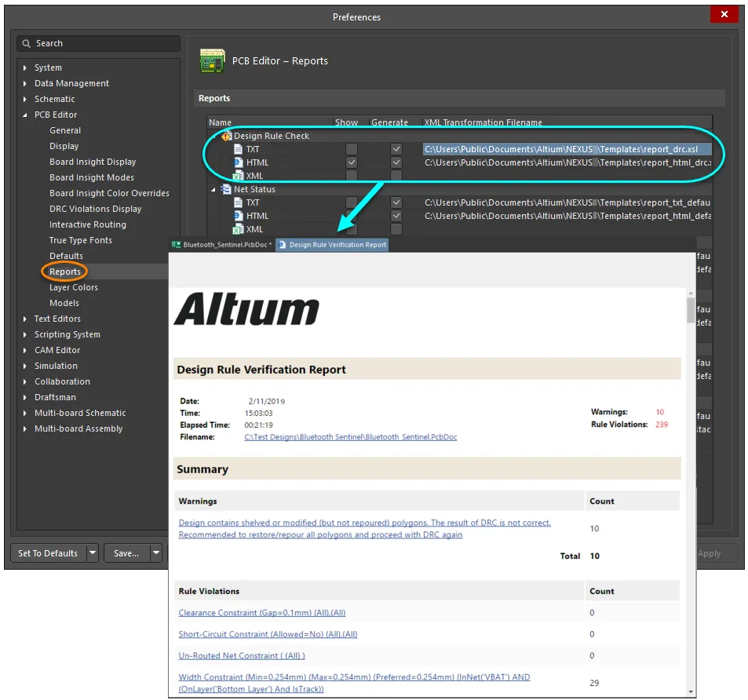Click the search magnifier icon

click(27, 43)
